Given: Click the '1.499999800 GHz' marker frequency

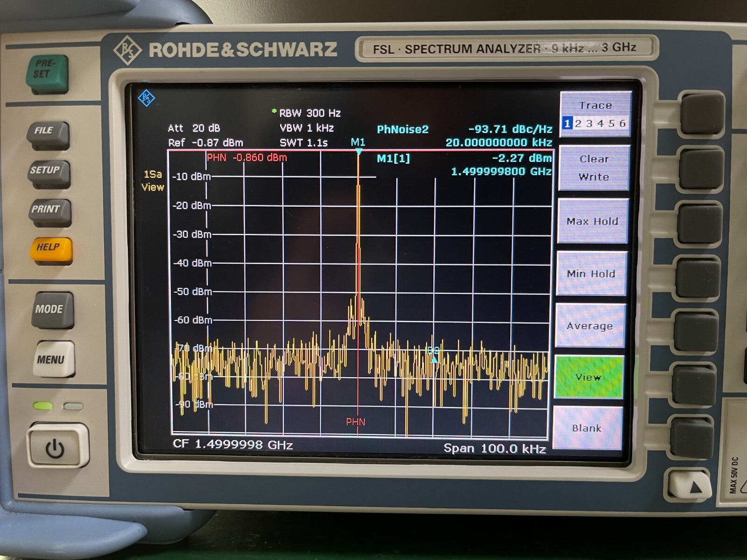Looking at the screenshot, I should [501, 171].
